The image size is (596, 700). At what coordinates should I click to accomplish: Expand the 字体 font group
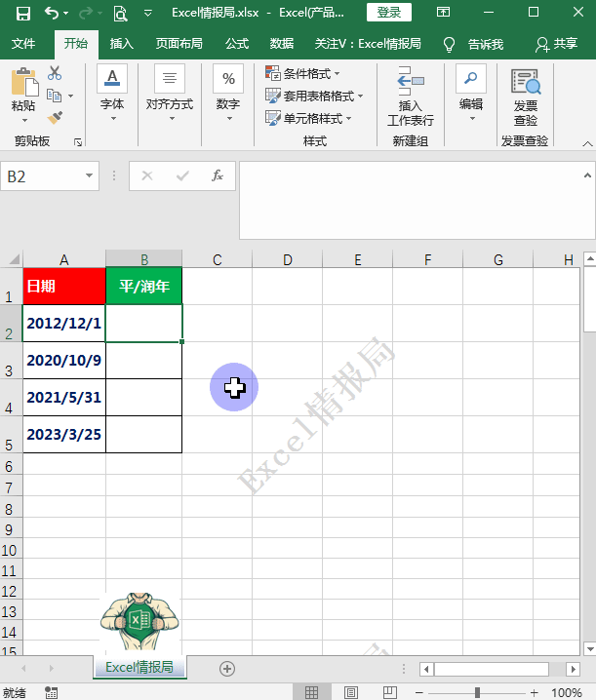pos(112,93)
